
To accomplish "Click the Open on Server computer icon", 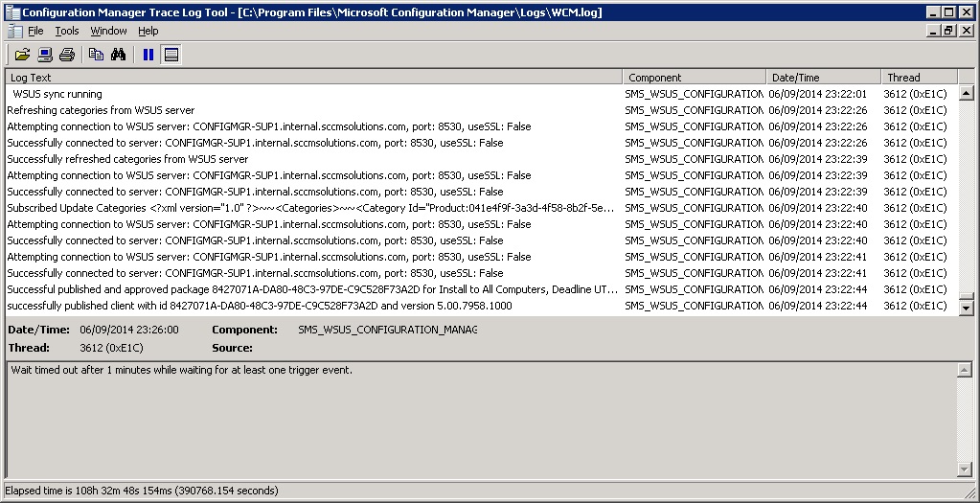I will 45,55.
